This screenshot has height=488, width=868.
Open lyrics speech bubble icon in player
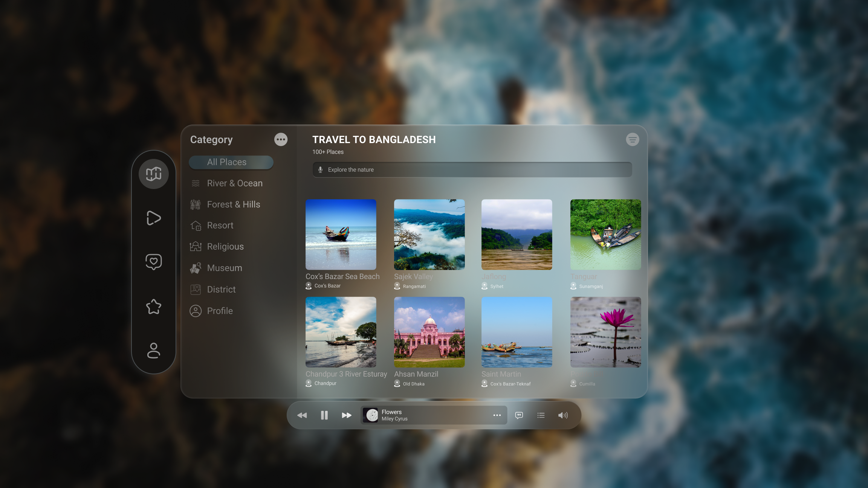coord(519,415)
